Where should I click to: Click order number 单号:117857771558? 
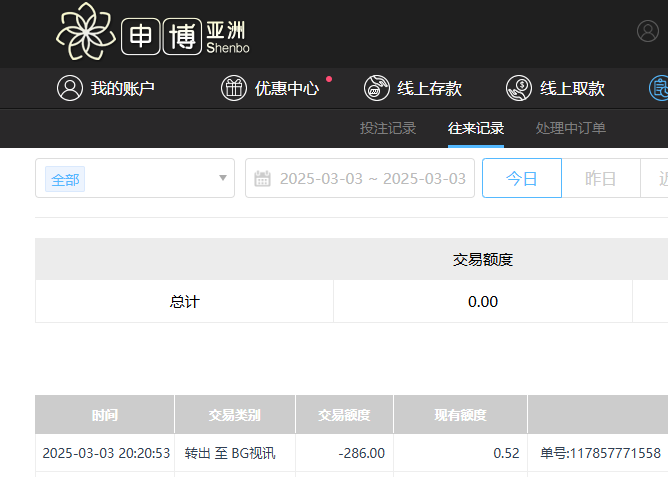[601, 453]
